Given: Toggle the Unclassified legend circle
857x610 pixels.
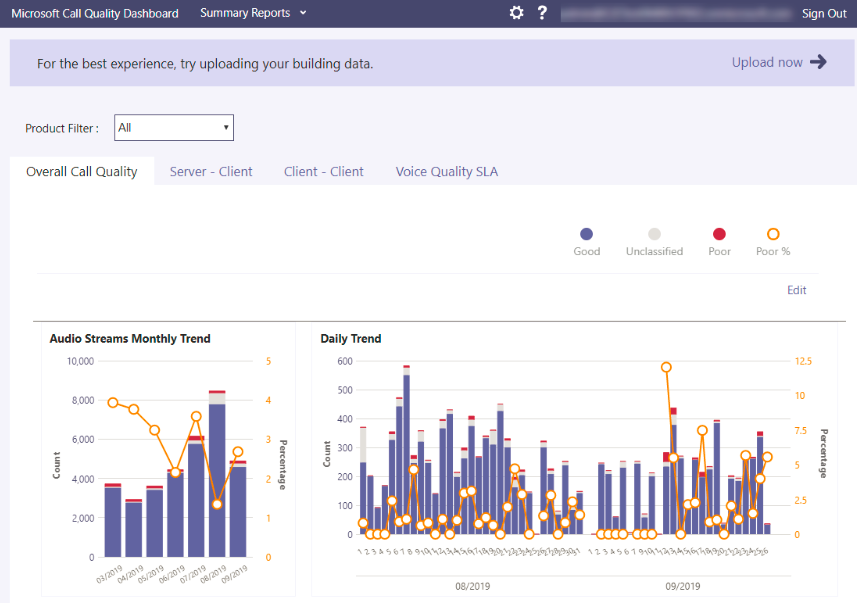Looking at the screenshot, I should [654, 234].
